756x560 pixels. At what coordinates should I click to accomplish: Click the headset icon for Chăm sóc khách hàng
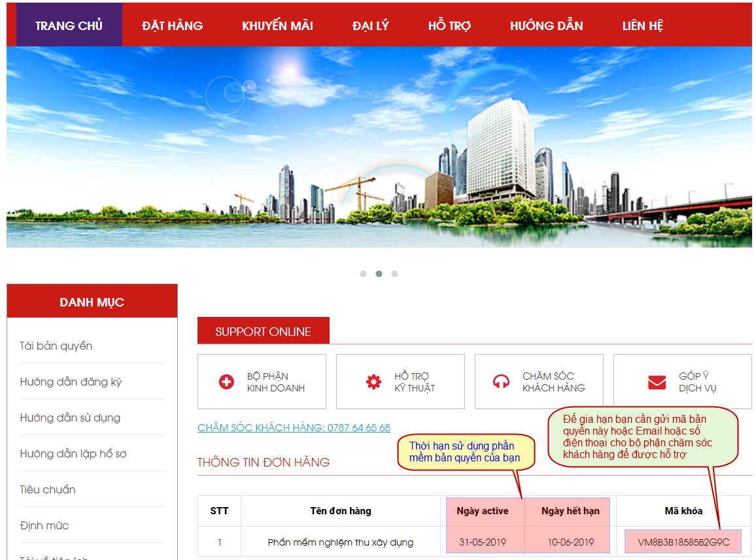pyautogui.click(x=501, y=382)
